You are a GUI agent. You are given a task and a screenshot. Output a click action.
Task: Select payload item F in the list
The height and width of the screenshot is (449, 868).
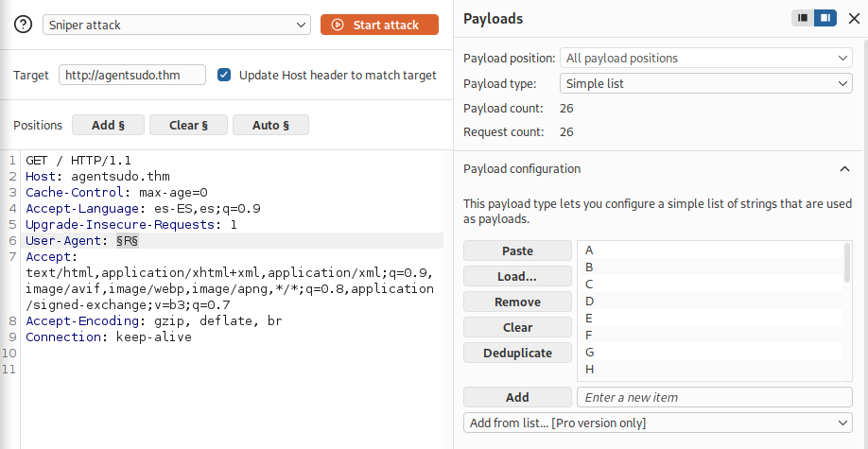coord(710,335)
